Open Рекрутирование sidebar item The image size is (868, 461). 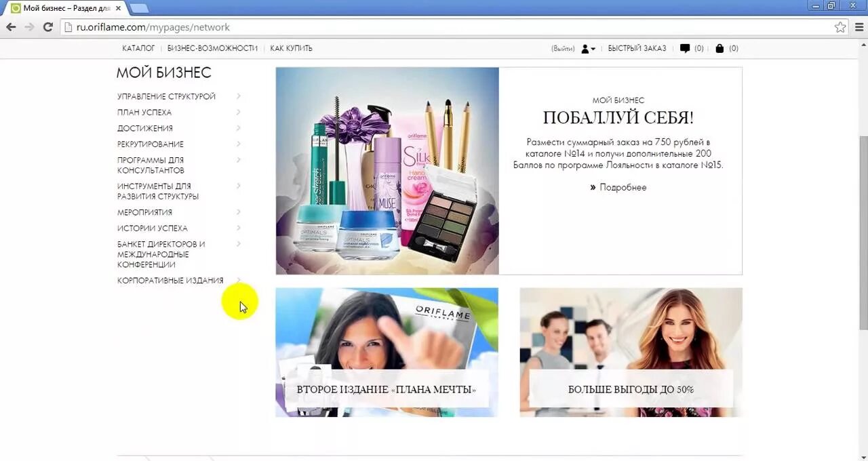point(151,144)
